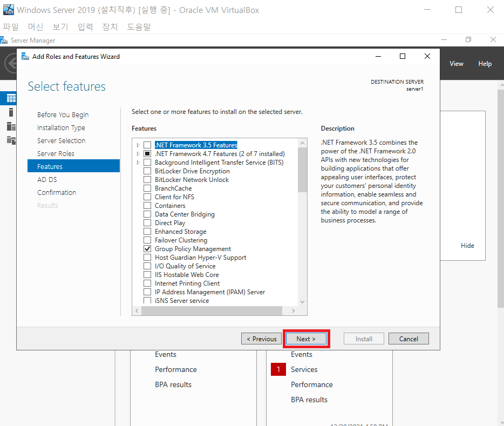
Task: Click the VirtualBox window title icon
Action: point(8,10)
